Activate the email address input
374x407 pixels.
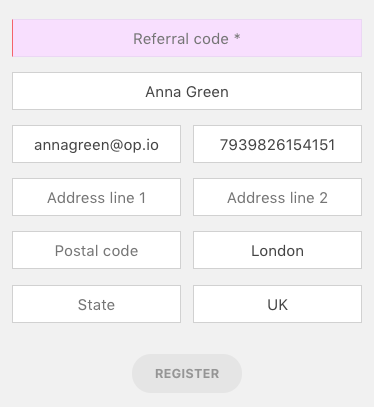click(x=96, y=144)
